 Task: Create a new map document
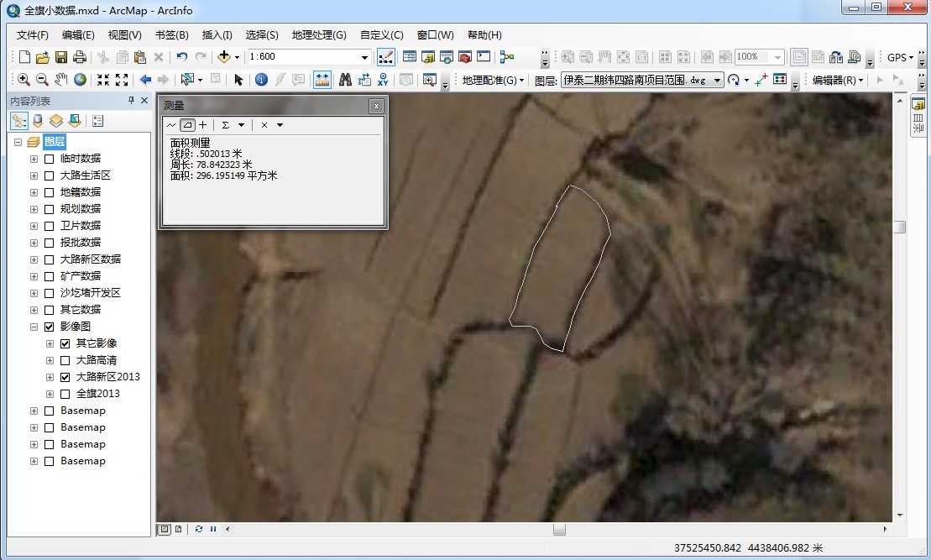point(24,57)
